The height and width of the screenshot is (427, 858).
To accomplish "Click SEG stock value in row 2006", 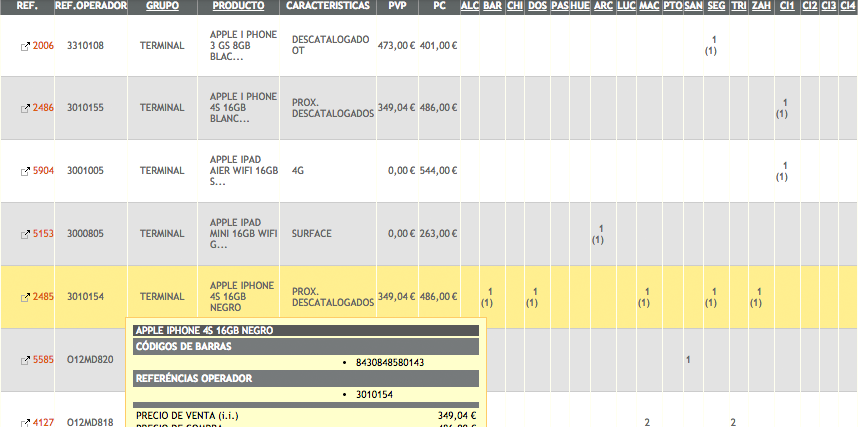I will (711, 45).
